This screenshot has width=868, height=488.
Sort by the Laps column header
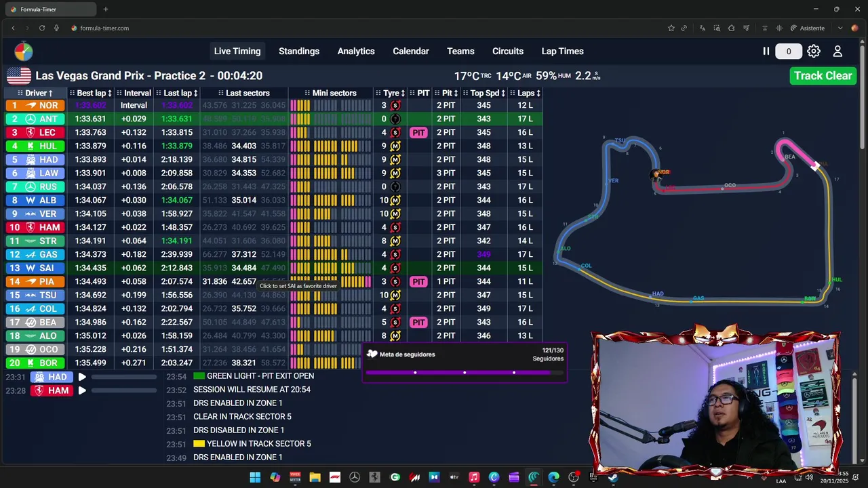coord(526,93)
